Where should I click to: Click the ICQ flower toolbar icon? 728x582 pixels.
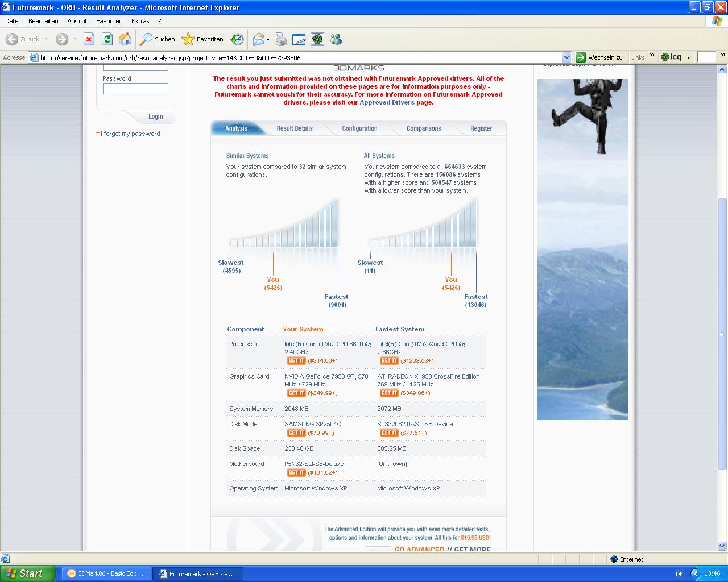pyautogui.click(x=317, y=39)
